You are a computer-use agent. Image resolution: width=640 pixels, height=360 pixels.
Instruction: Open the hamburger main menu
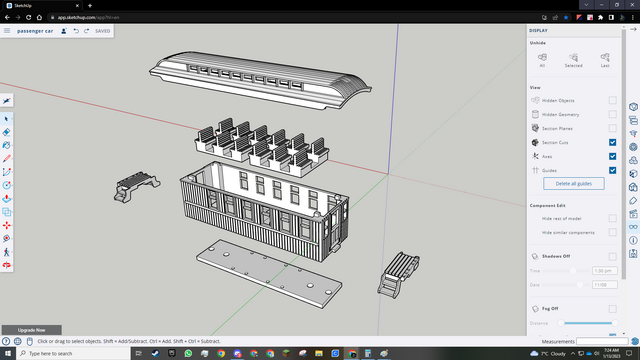[7, 31]
